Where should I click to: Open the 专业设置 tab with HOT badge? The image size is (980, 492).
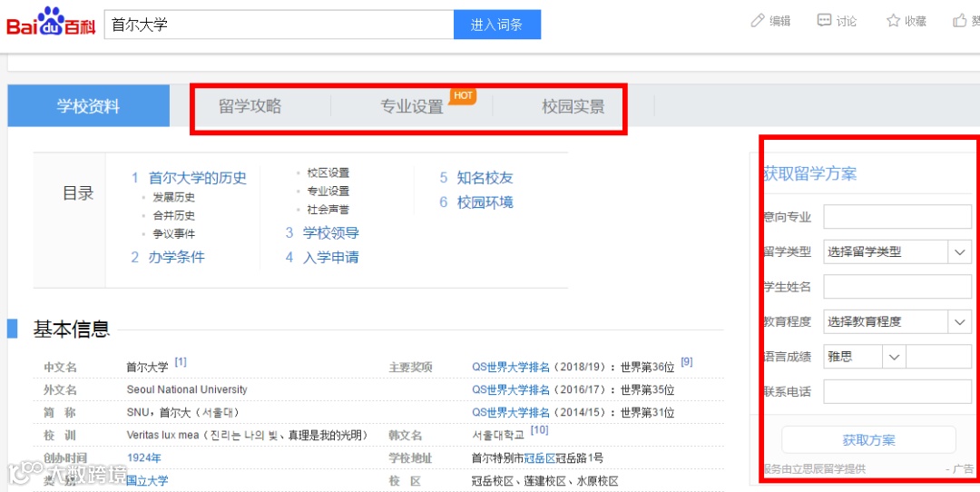412,106
